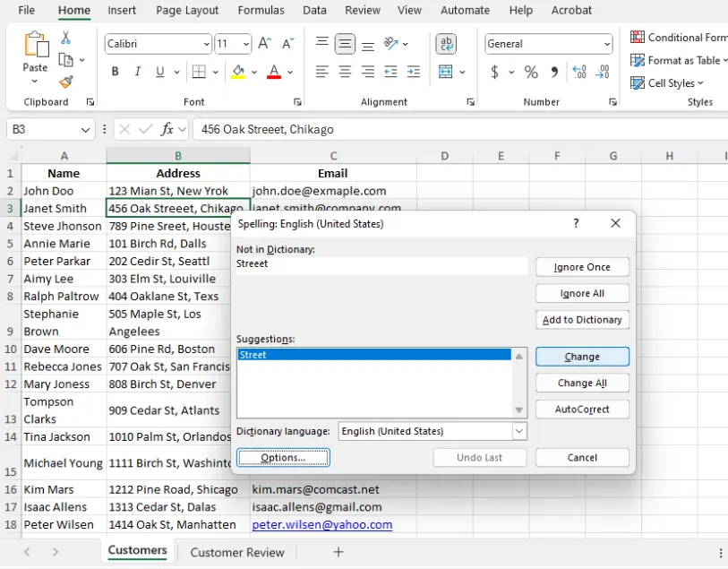Screen dimensions: 728x569
Task: Open the Formulas ribbon tab
Action: [x=261, y=11]
